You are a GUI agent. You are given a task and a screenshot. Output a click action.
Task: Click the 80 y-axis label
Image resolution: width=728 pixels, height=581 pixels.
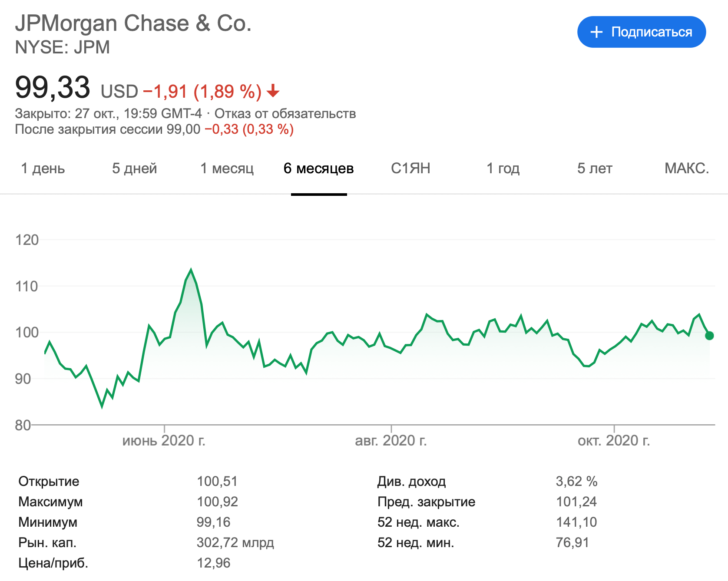click(23, 425)
